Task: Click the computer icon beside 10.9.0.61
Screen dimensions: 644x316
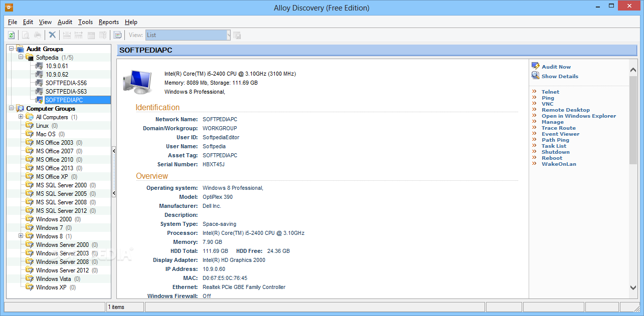Action: [x=39, y=66]
